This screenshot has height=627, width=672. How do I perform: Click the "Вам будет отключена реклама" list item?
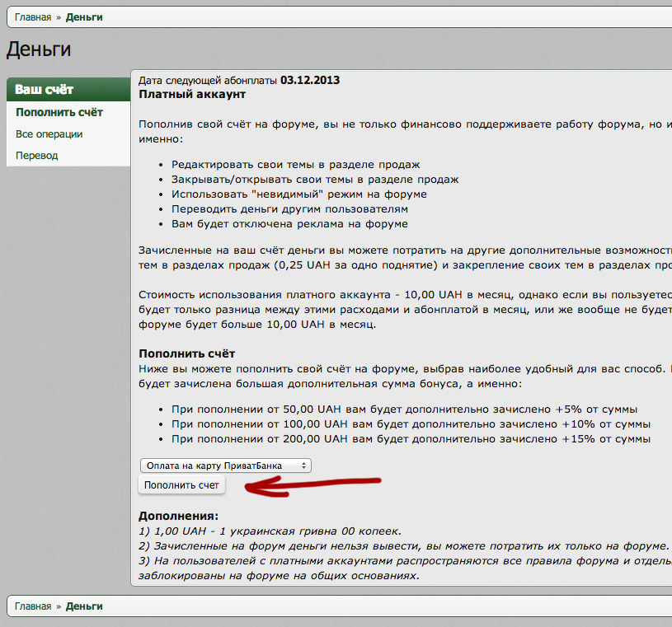coord(289,224)
